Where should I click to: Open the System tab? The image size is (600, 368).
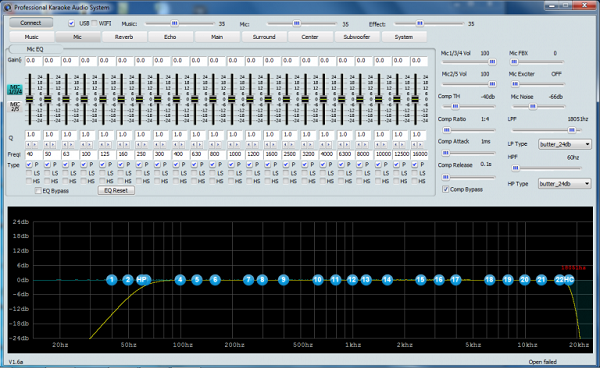pyautogui.click(x=404, y=37)
